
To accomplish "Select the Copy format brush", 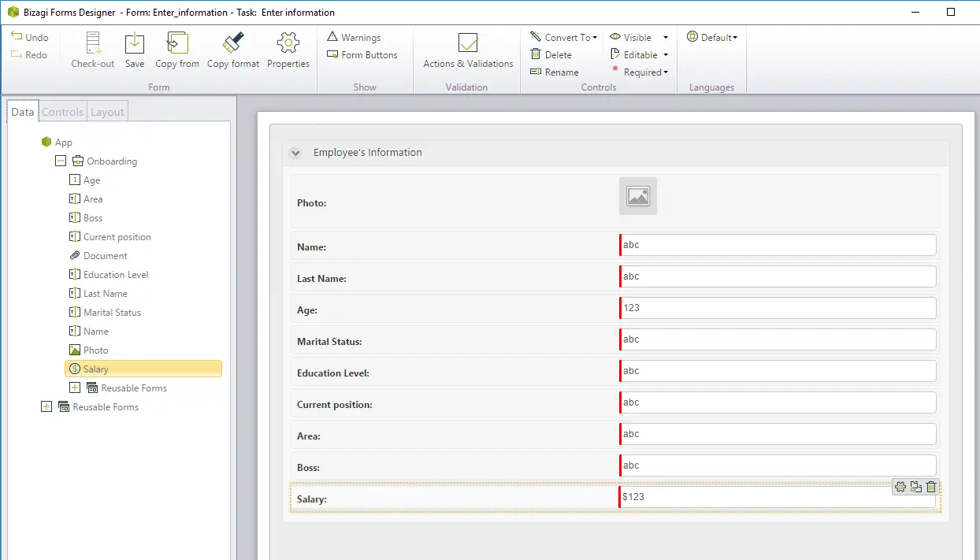I will pos(233,50).
